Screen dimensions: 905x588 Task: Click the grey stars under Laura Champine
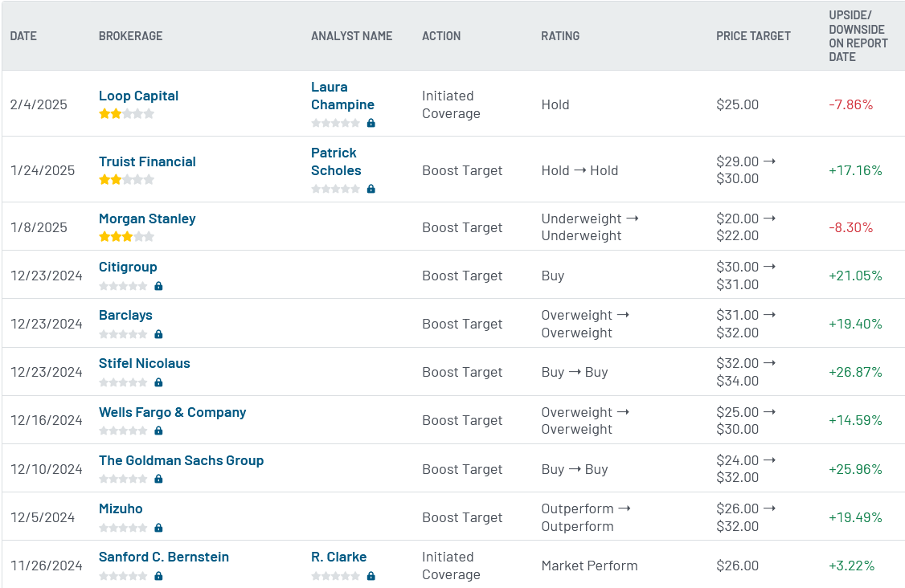pos(335,123)
